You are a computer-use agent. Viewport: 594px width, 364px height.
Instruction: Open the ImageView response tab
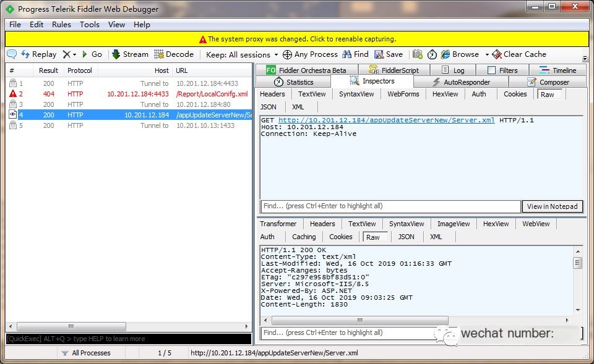[454, 224]
